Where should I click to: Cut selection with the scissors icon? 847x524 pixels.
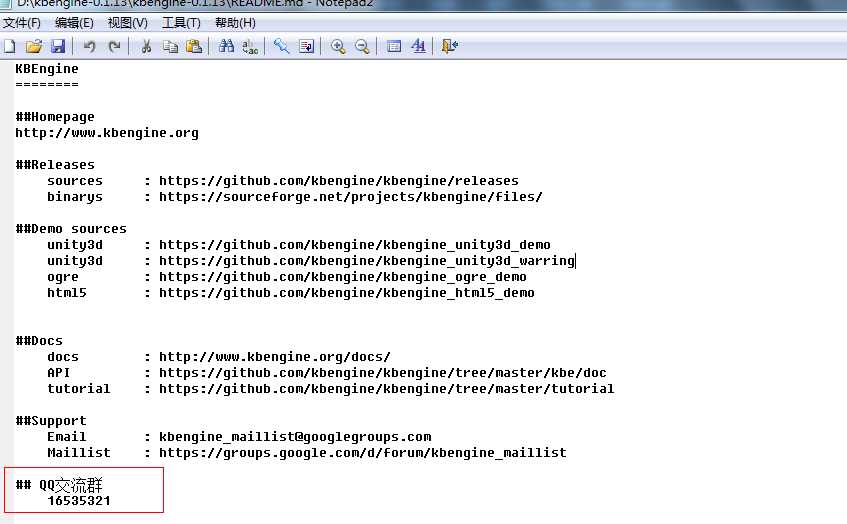coord(146,46)
